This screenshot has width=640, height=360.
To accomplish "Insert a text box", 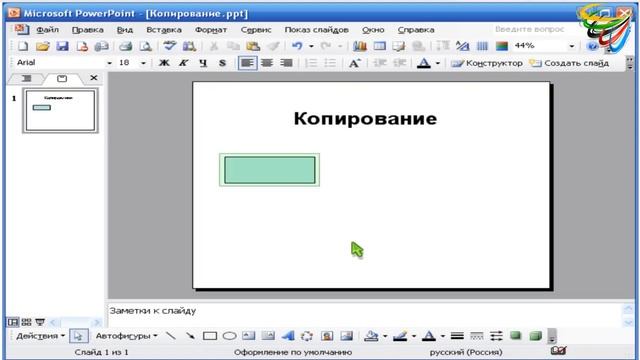I will (249, 336).
